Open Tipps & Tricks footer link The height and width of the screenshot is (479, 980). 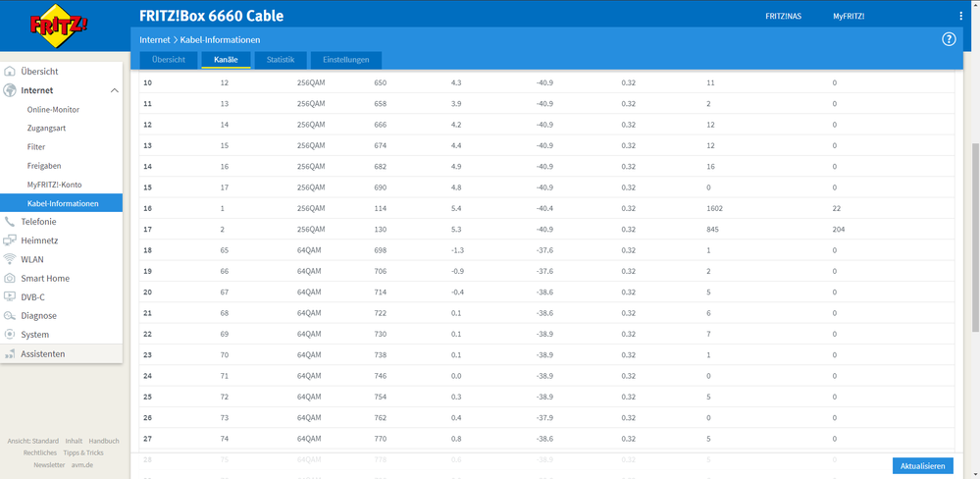point(83,452)
